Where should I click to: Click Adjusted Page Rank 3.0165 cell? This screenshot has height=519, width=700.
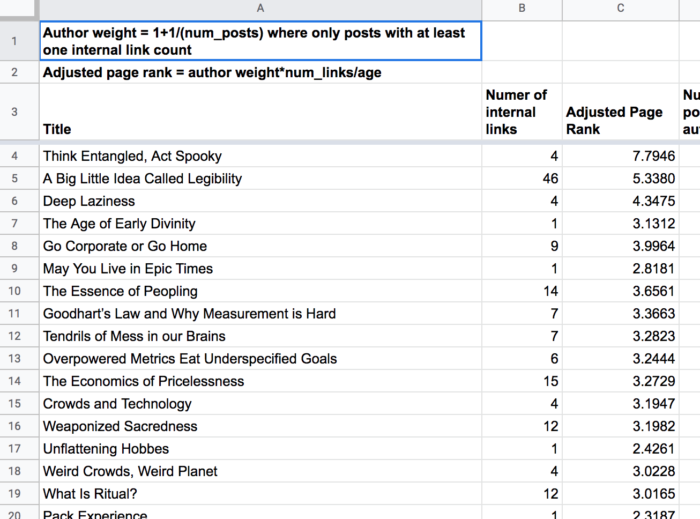[x=620, y=494]
